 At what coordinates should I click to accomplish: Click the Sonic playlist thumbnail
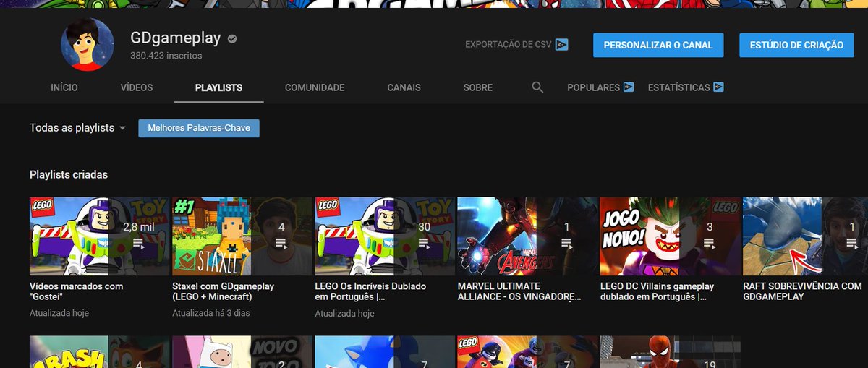pos(385,351)
